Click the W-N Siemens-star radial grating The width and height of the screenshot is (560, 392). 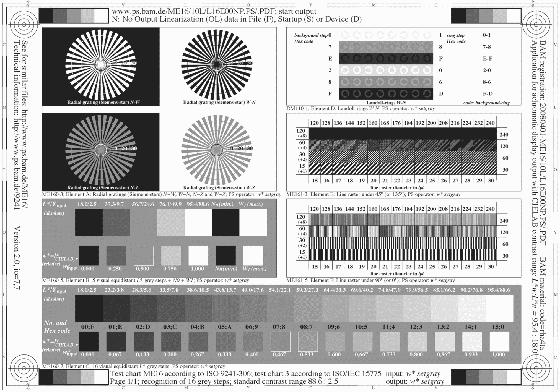(x=216, y=64)
